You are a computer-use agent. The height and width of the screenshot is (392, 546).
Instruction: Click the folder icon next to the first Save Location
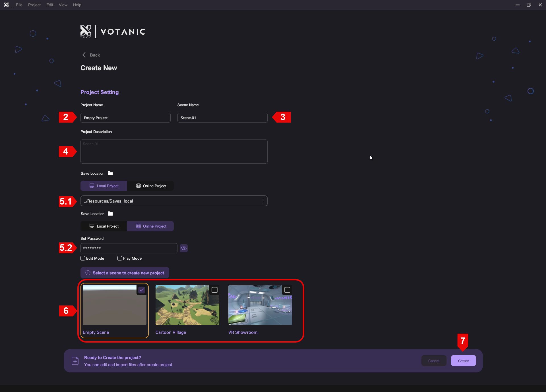point(110,173)
